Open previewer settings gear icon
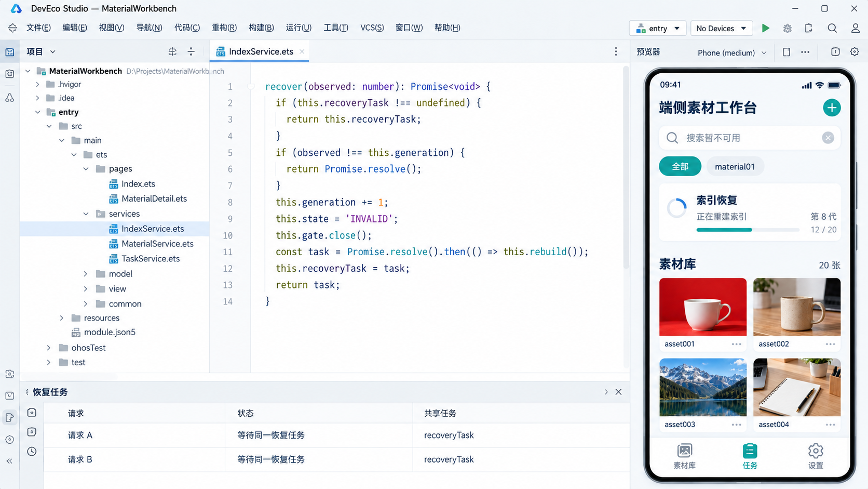The width and height of the screenshot is (868, 489). pyautogui.click(x=855, y=52)
